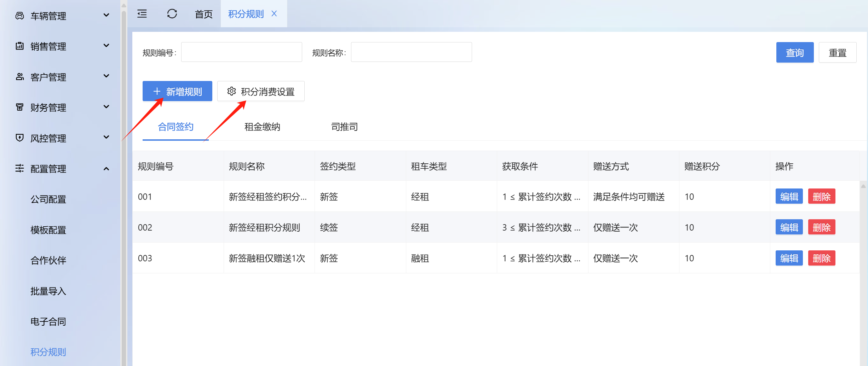The image size is (868, 366).
Task: Close the 积分规则 tab
Action: tap(274, 13)
